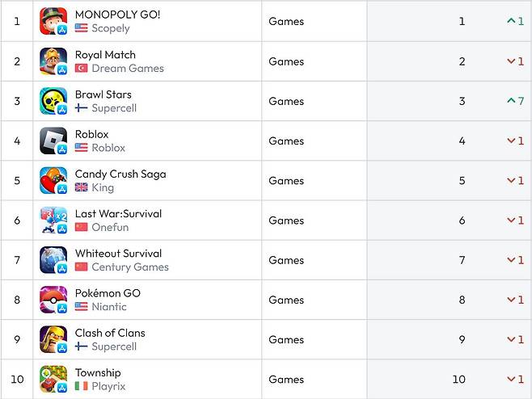Click the Candy Crush Saga app icon
This screenshot has width=532, height=399.
coord(53,180)
